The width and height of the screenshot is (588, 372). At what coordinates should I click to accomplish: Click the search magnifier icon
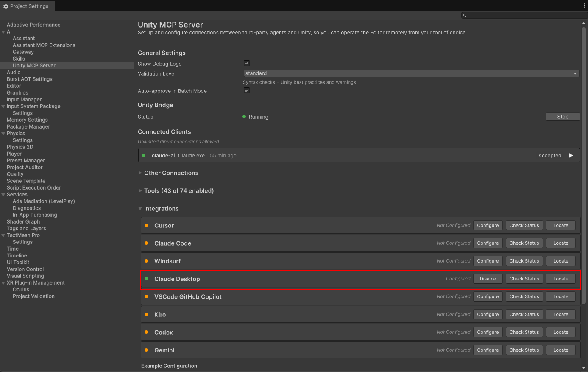tap(465, 15)
